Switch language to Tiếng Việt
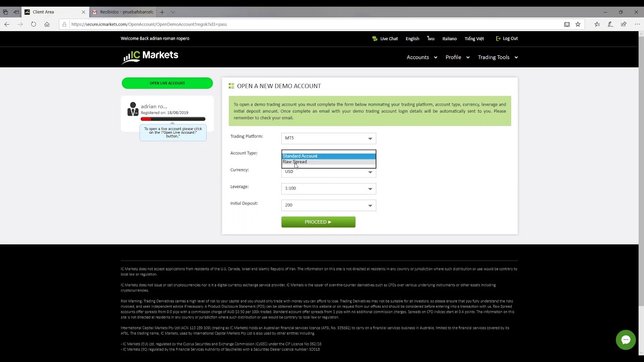Image resolution: width=644 pixels, height=362 pixels. pos(474,39)
